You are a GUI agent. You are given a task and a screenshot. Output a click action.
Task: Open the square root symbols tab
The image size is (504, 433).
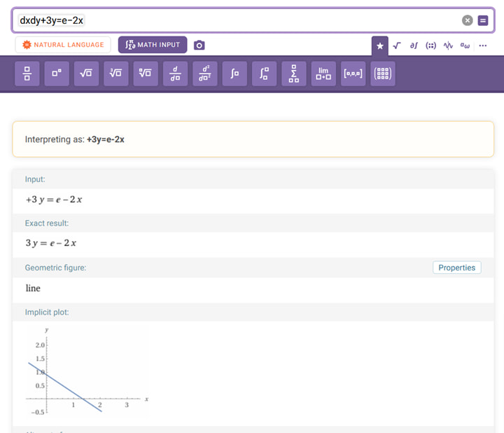[397, 46]
